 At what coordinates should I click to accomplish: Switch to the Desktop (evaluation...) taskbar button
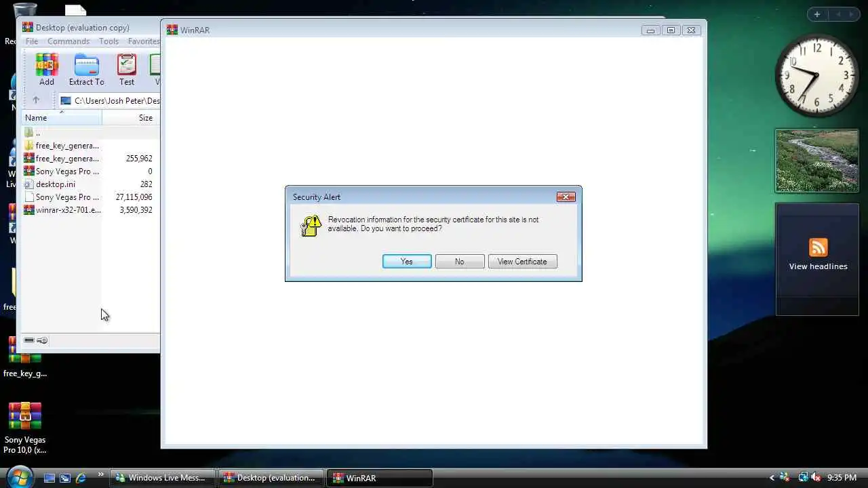[x=271, y=478]
